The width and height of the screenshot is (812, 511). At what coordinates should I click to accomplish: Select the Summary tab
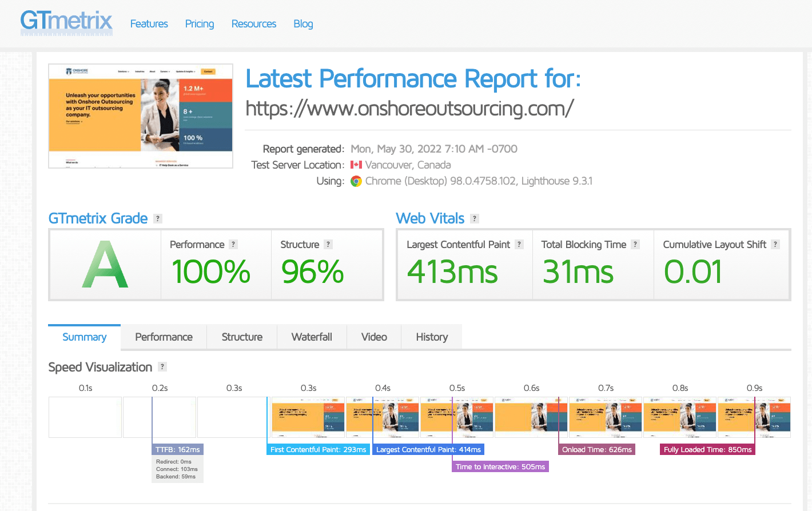[x=85, y=337]
